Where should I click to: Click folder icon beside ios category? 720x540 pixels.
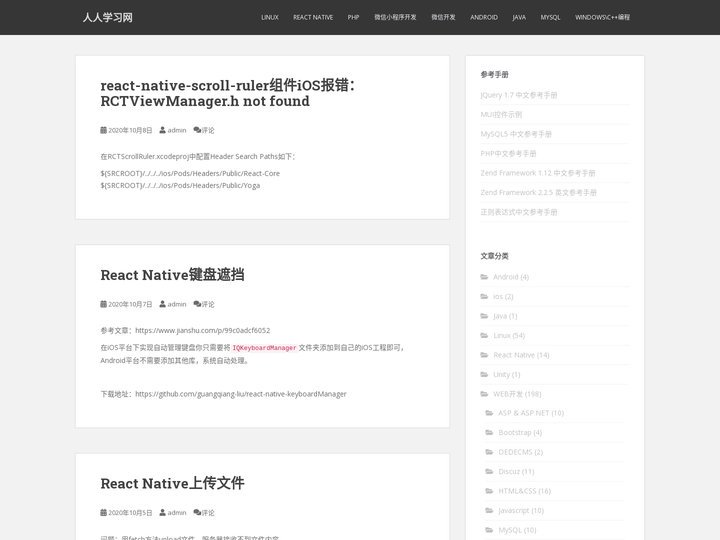coord(484,296)
